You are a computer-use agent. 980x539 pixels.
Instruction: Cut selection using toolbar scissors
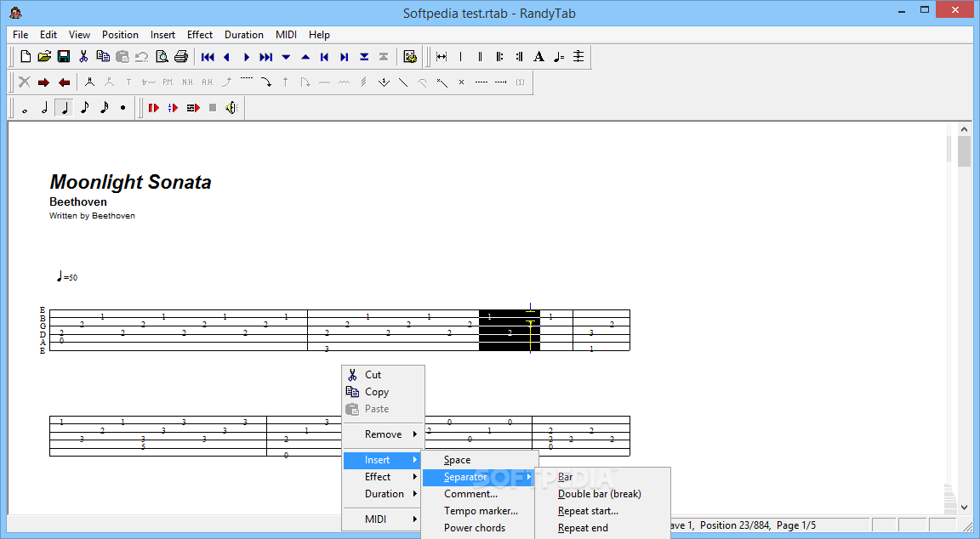click(83, 57)
